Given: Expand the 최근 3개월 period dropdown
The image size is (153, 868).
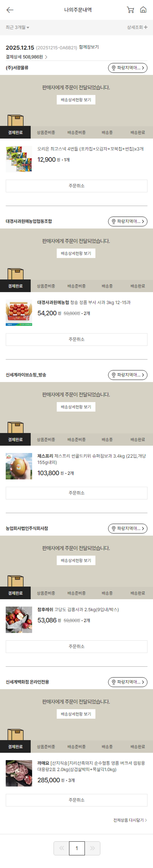Looking at the screenshot, I should point(18,27).
